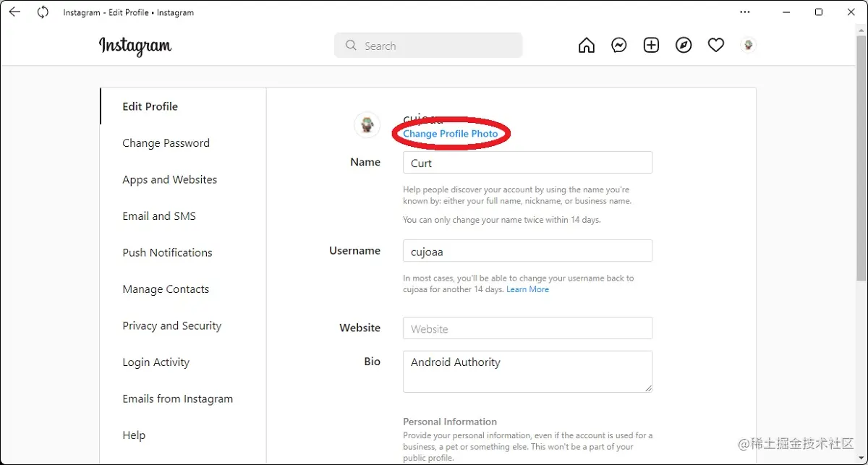868x465 pixels.
Task: Open Messenger direct messages icon
Action: [619, 46]
